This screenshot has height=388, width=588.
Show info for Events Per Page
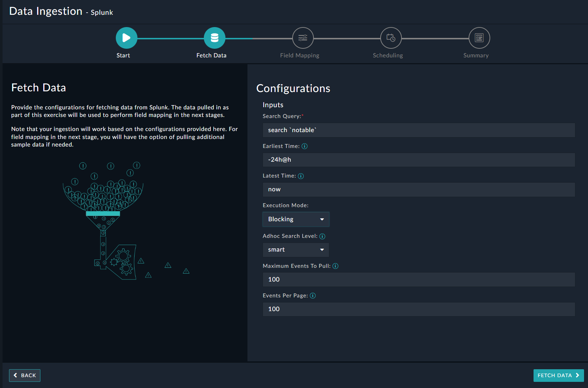point(313,296)
